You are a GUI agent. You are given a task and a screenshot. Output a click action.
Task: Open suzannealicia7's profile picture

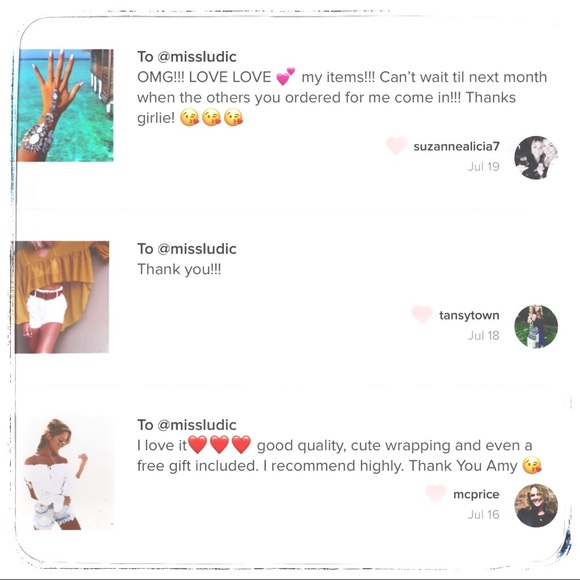tap(536, 157)
